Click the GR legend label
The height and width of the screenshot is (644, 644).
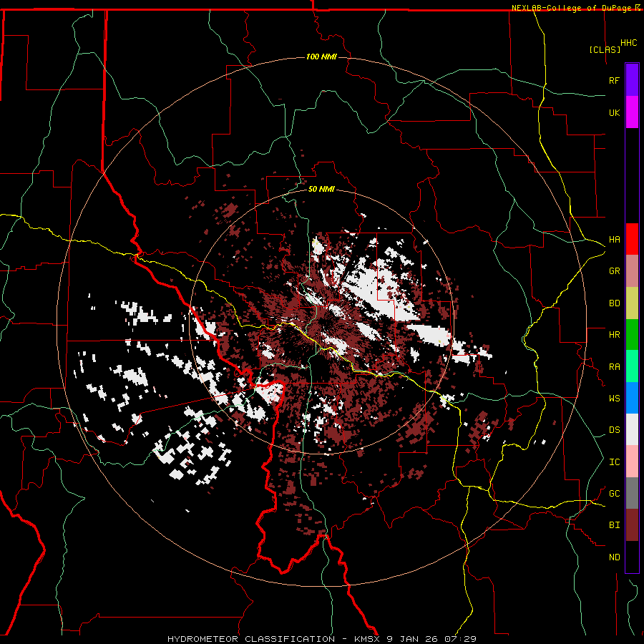click(614, 271)
